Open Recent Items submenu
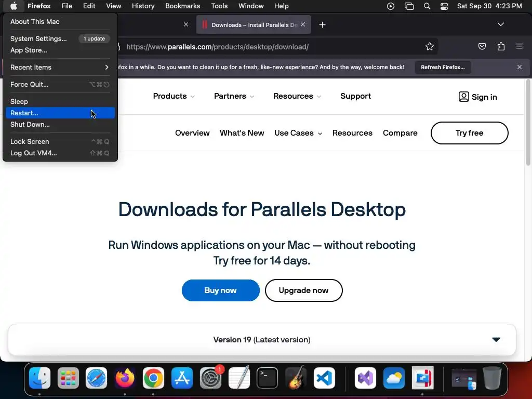 point(60,67)
